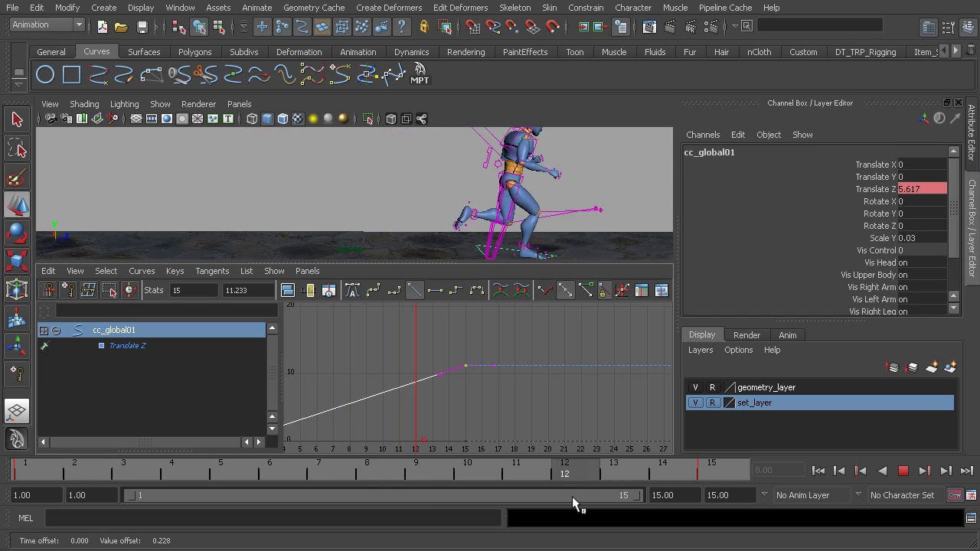Toggle the Translate Z channel checkbox in outliner
Viewport: 980px width, 551px height.
click(101, 346)
